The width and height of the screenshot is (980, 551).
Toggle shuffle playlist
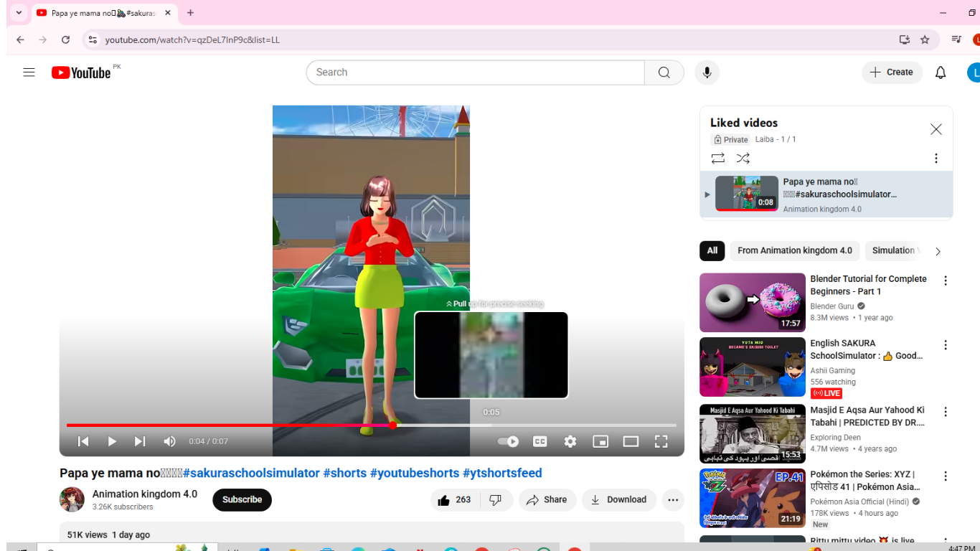pyautogui.click(x=743, y=159)
